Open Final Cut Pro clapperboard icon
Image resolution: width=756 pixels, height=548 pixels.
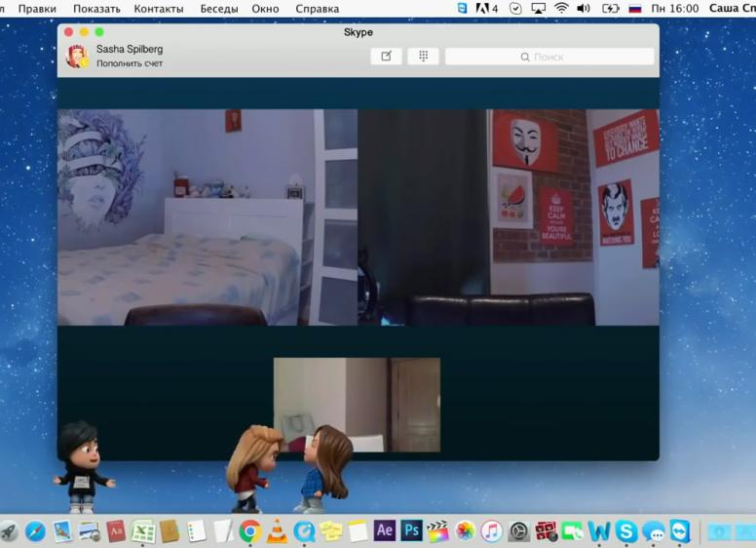tap(437, 530)
